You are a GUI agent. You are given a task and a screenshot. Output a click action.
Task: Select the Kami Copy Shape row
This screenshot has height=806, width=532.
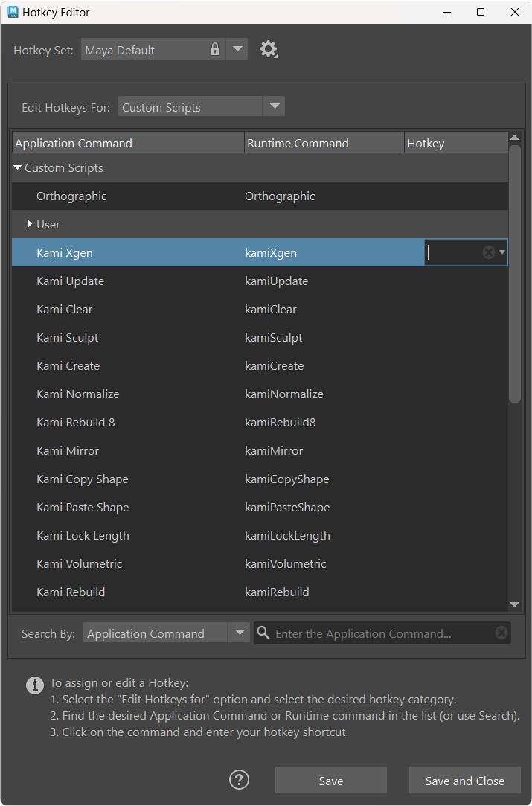pyautogui.click(x=260, y=479)
